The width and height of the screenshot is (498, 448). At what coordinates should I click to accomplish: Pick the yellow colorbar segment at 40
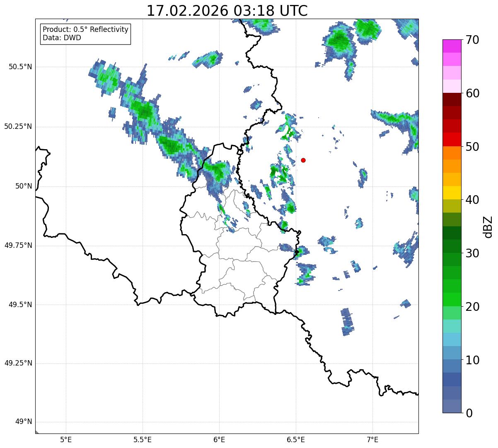[451, 193]
